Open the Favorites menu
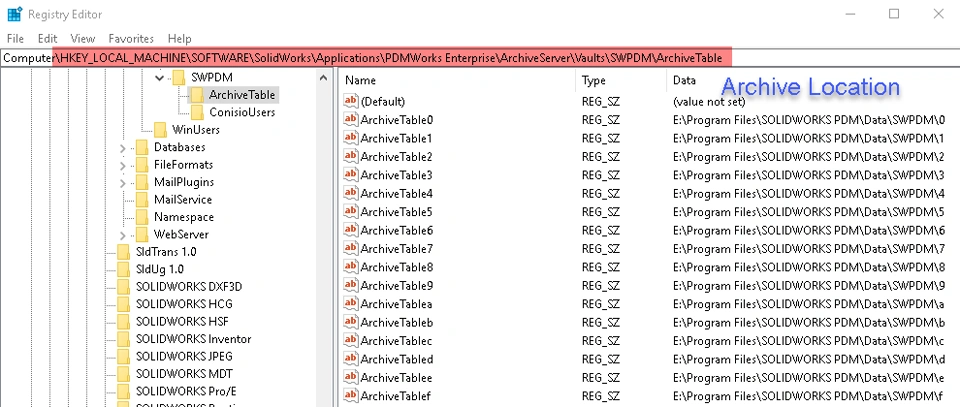960x407 pixels. pos(131,38)
